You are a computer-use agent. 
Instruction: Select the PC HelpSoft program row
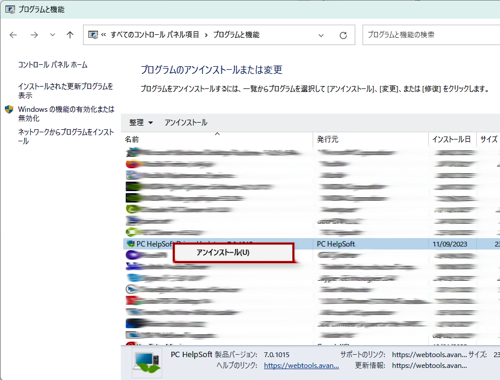[x=311, y=244]
